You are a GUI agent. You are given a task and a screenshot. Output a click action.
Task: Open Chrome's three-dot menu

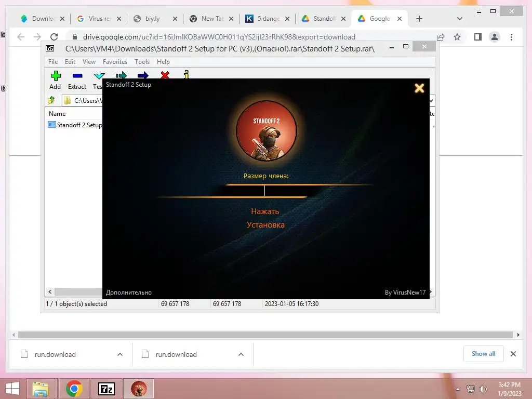(x=511, y=37)
